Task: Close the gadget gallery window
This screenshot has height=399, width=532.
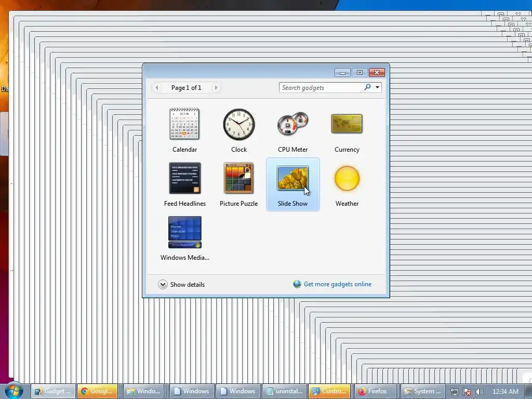Action: tap(377, 73)
